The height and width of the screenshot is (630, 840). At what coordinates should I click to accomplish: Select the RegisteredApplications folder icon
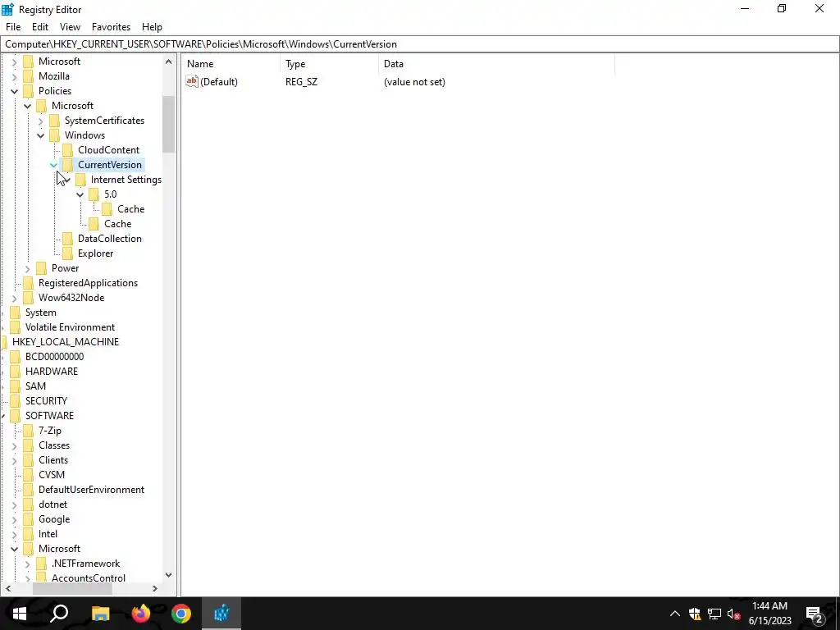[28, 283]
